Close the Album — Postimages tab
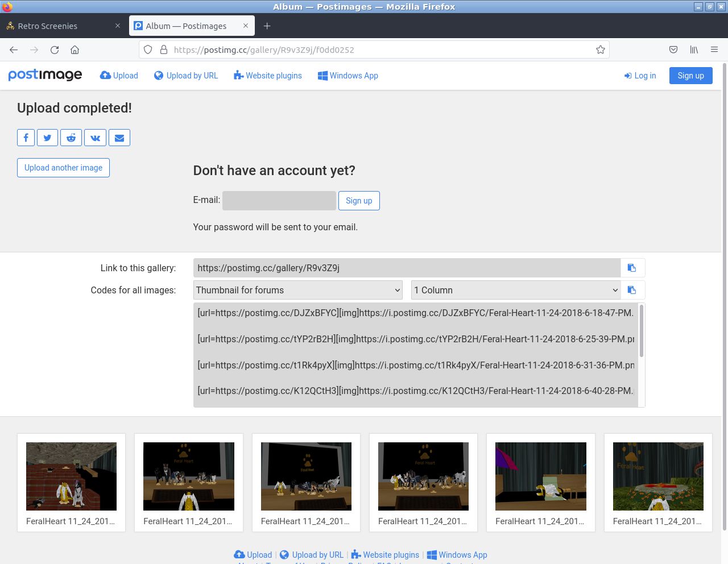The image size is (728, 564). 246,26
